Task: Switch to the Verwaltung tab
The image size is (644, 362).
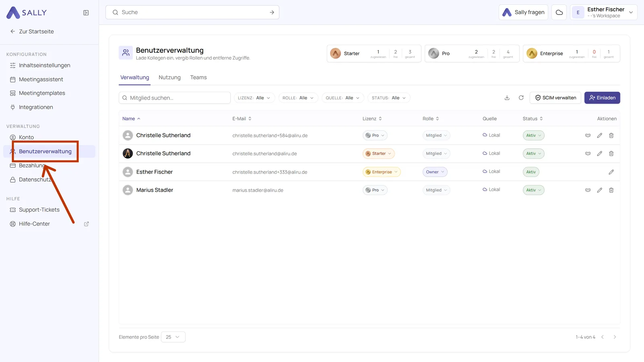Action: pyautogui.click(x=135, y=78)
